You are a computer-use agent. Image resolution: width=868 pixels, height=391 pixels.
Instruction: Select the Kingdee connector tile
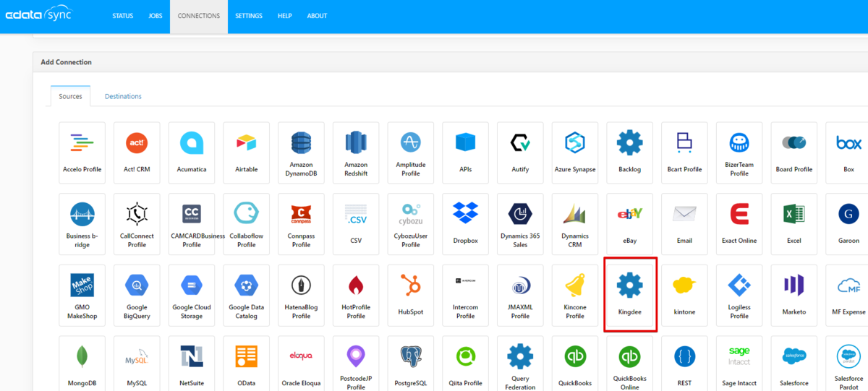click(629, 296)
